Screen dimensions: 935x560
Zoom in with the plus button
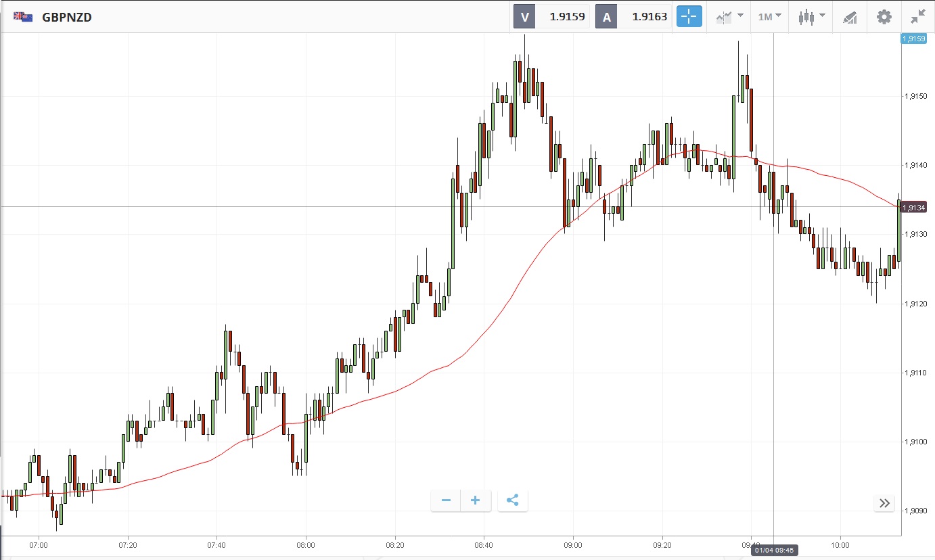point(476,500)
